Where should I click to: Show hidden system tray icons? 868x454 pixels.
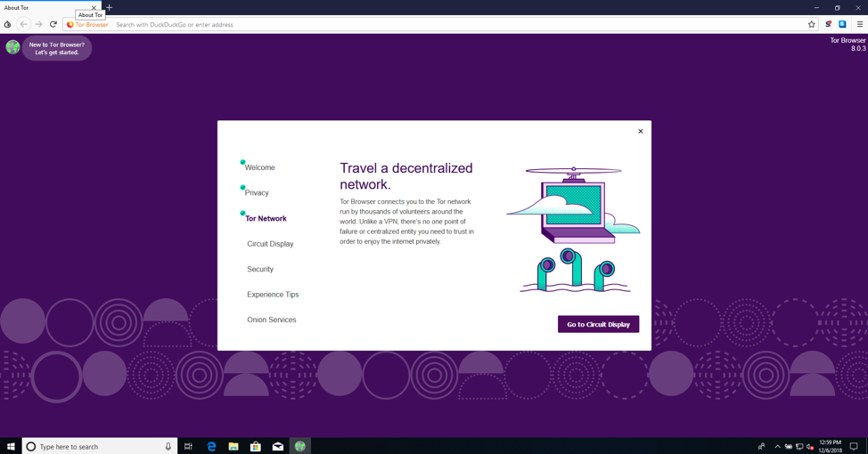pyautogui.click(x=777, y=447)
